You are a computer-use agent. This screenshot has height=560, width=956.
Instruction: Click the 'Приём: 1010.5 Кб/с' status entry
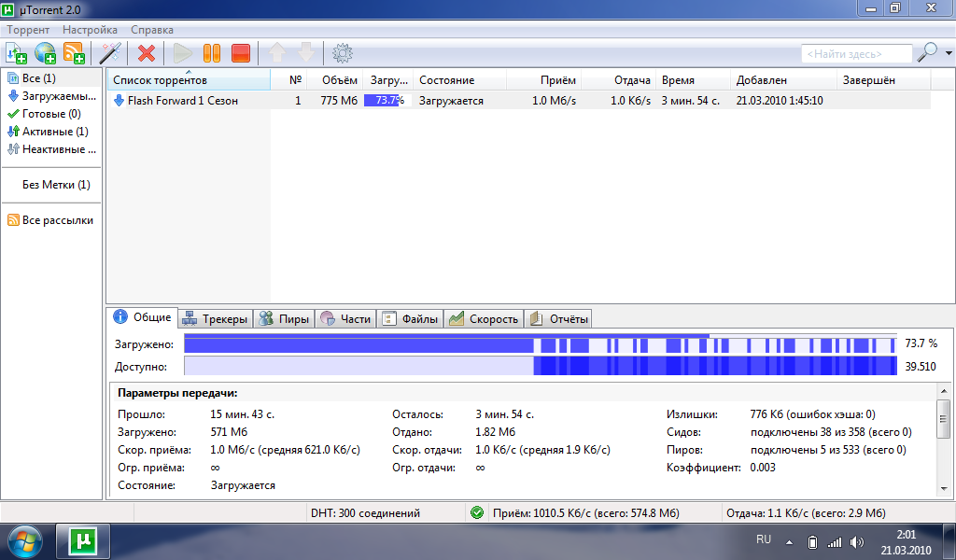click(x=586, y=513)
